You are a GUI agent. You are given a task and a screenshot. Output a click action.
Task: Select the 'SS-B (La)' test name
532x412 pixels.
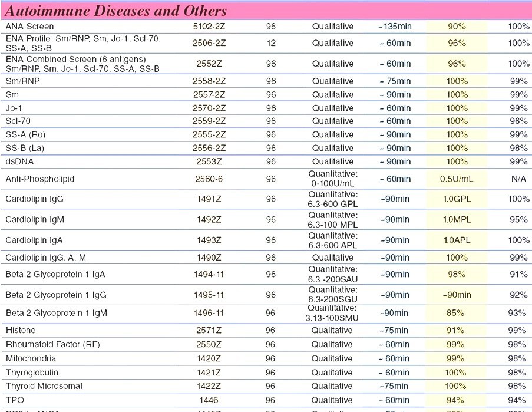pyautogui.click(x=25, y=149)
